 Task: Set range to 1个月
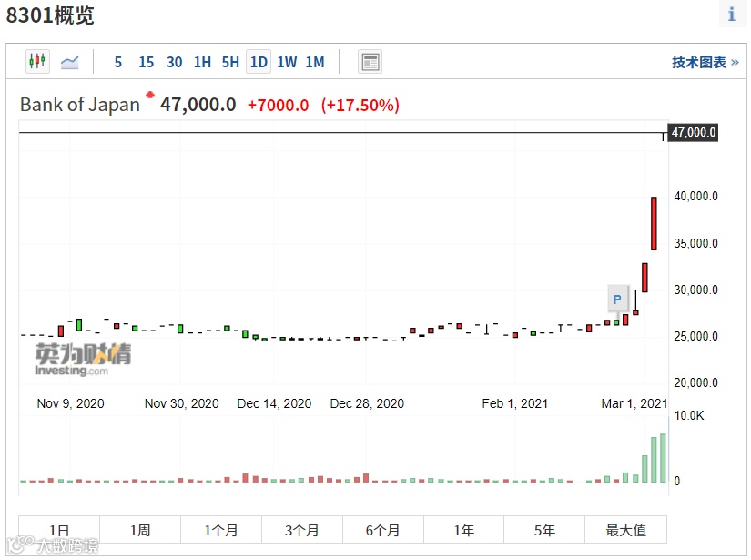click(221, 530)
